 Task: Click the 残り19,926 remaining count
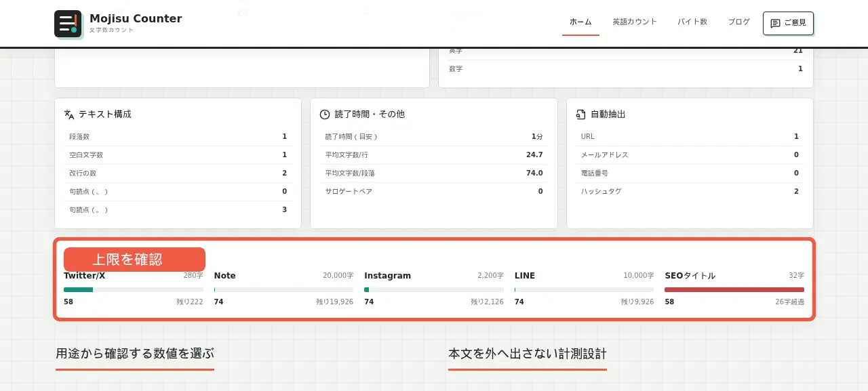(x=335, y=302)
